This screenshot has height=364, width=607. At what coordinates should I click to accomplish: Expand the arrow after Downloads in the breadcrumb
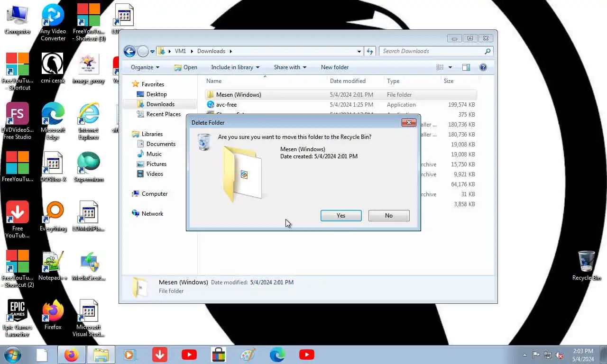[x=231, y=51]
